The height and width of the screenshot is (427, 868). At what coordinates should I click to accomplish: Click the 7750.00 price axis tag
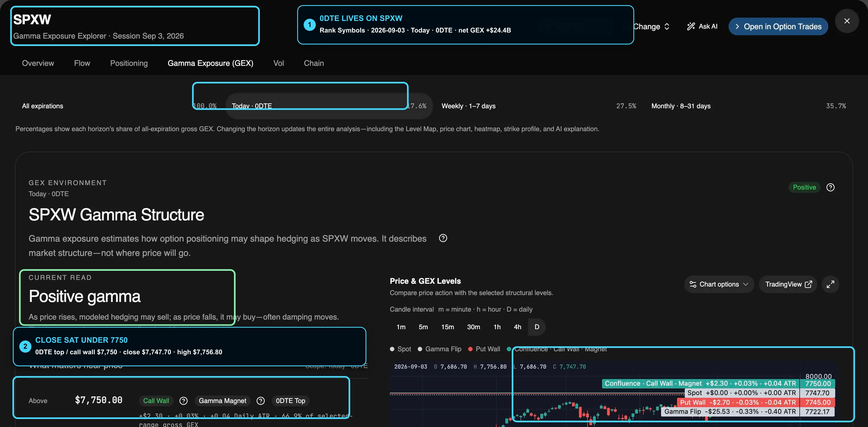pyautogui.click(x=818, y=383)
